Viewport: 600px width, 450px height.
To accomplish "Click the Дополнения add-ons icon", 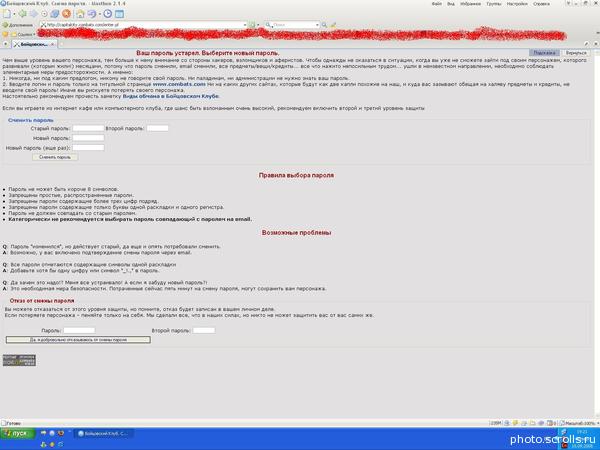I will click(5, 25).
